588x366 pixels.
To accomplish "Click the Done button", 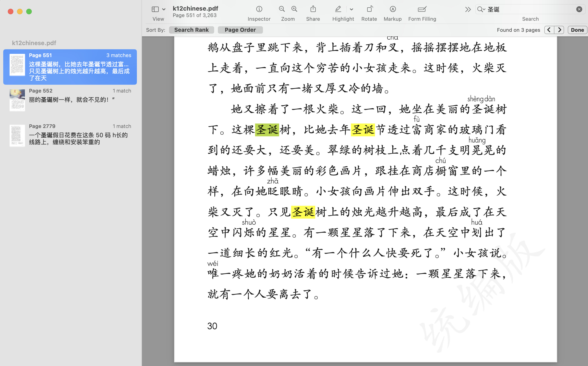I will [x=577, y=30].
